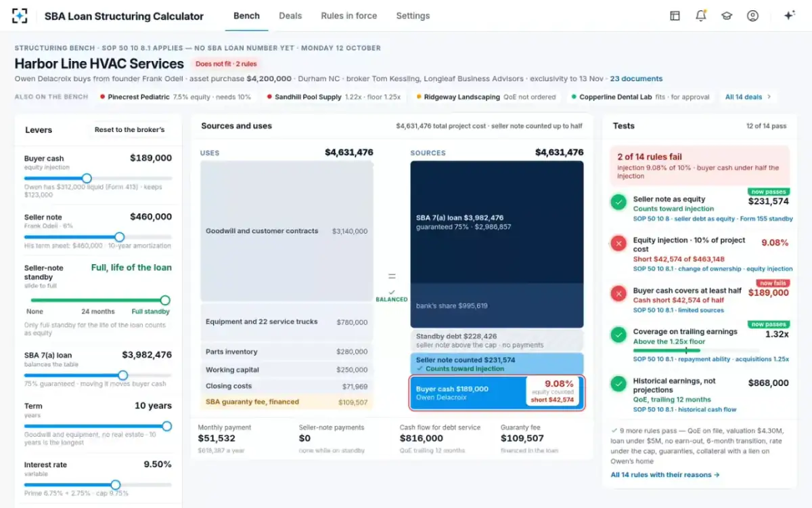Select the Working capital row
The height and width of the screenshot is (508, 812).
286,370
